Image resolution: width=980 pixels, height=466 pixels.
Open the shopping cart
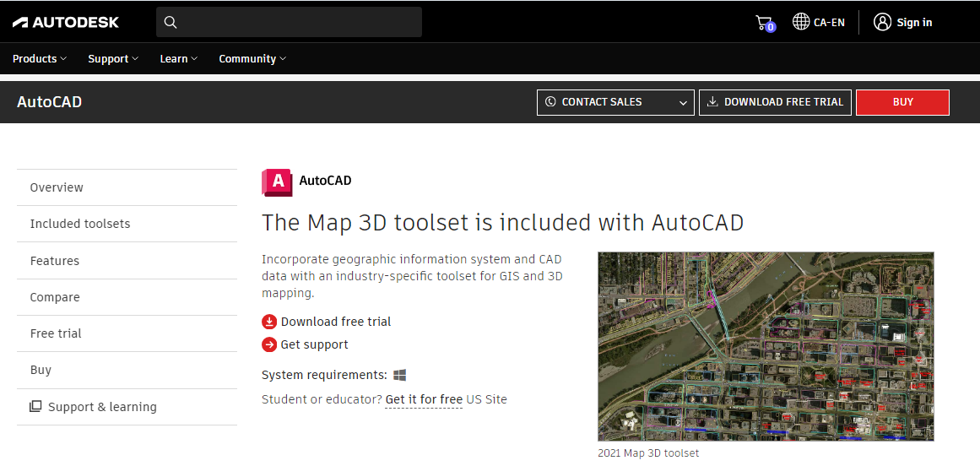point(764,23)
